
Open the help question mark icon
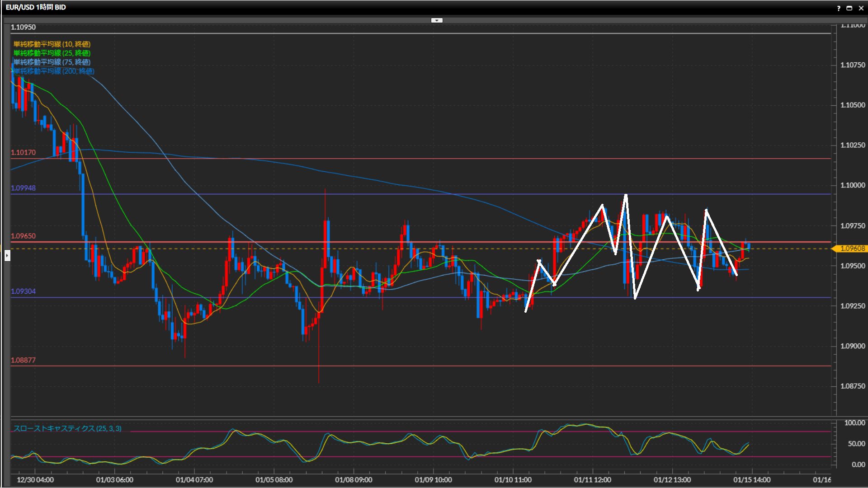[839, 8]
